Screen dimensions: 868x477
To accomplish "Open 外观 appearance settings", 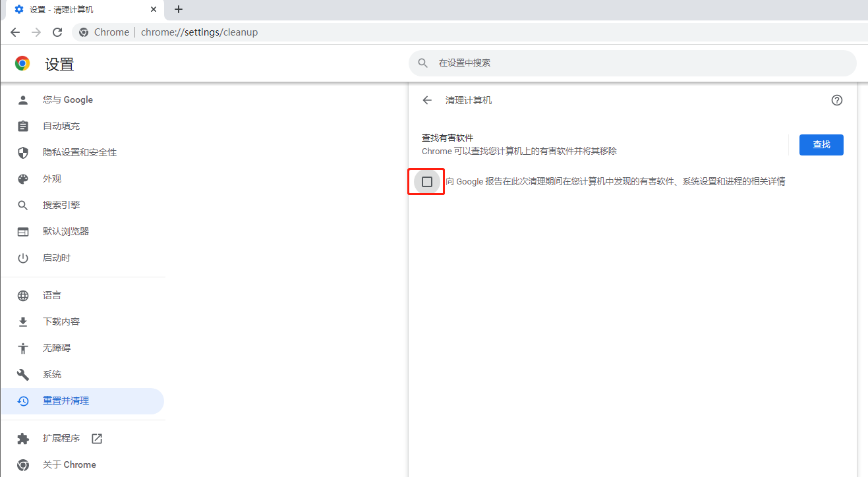I will point(52,179).
